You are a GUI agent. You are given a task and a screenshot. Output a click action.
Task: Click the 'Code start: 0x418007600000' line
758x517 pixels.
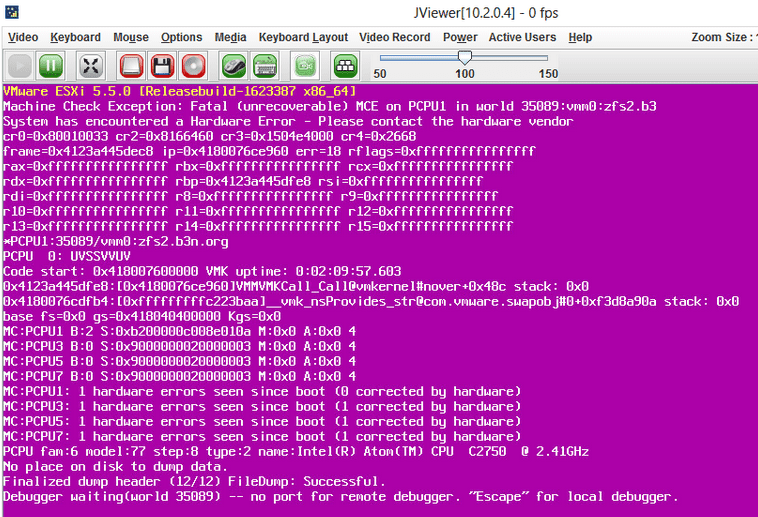click(202, 271)
